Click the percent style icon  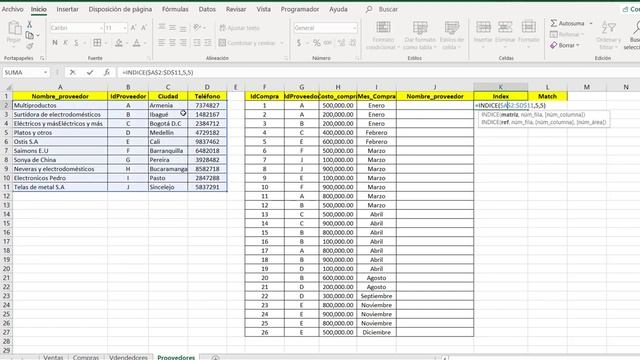click(317, 42)
